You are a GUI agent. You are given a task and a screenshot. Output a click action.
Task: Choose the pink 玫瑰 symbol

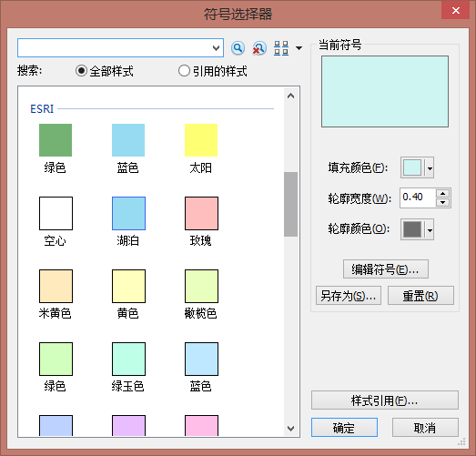coord(201,213)
